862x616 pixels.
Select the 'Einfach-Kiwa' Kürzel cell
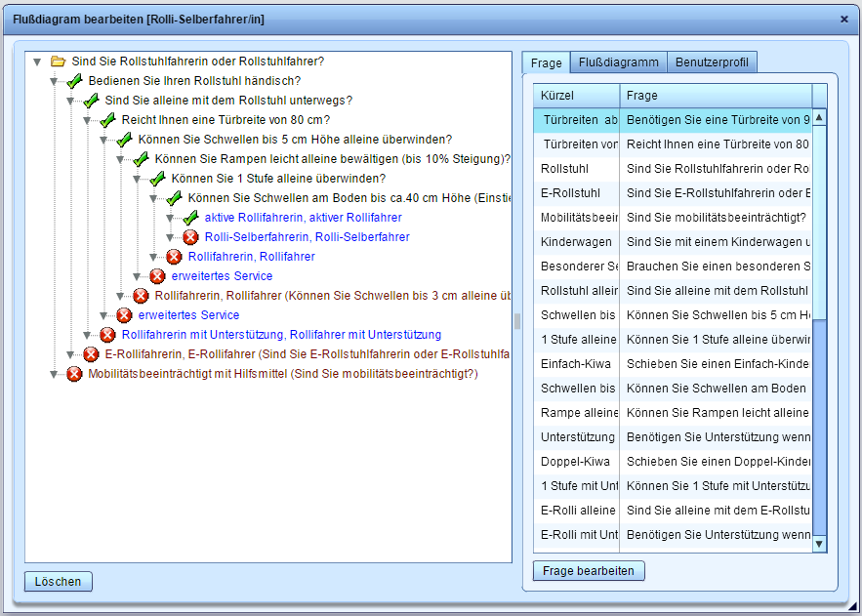[x=577, y=364]
